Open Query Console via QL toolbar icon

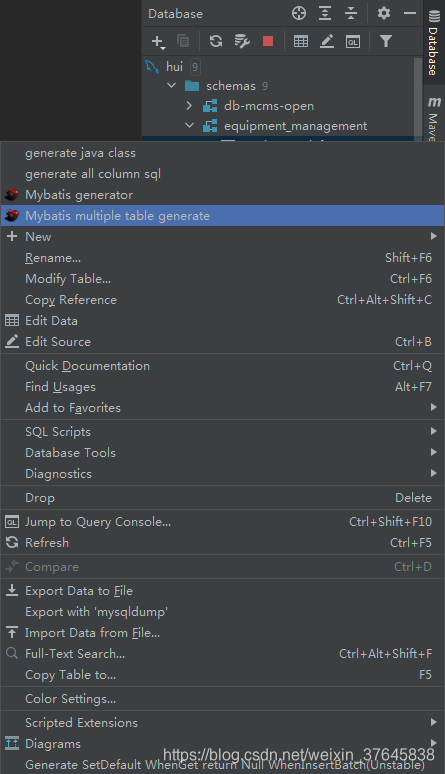point(353,41)
